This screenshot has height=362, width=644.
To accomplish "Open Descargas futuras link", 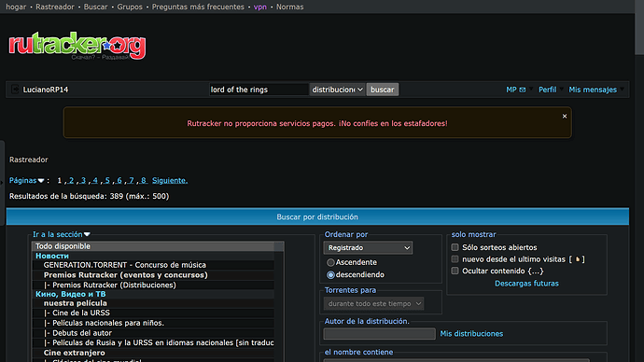I will (x=526, y=284).
